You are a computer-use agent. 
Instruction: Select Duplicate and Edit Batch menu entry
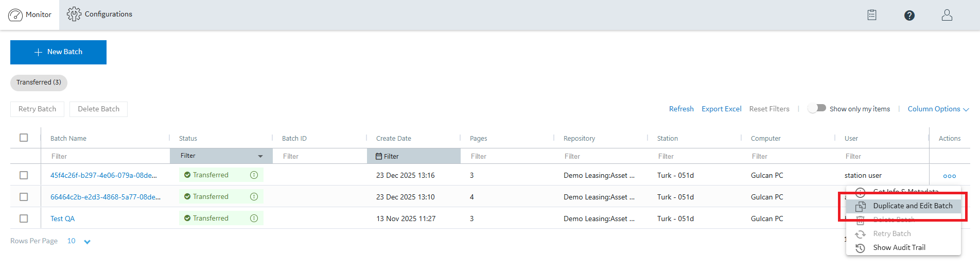[x=903, y=206]
